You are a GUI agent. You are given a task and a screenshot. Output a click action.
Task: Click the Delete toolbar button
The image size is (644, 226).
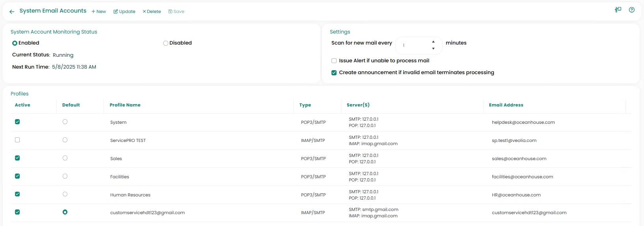[152, 11]
